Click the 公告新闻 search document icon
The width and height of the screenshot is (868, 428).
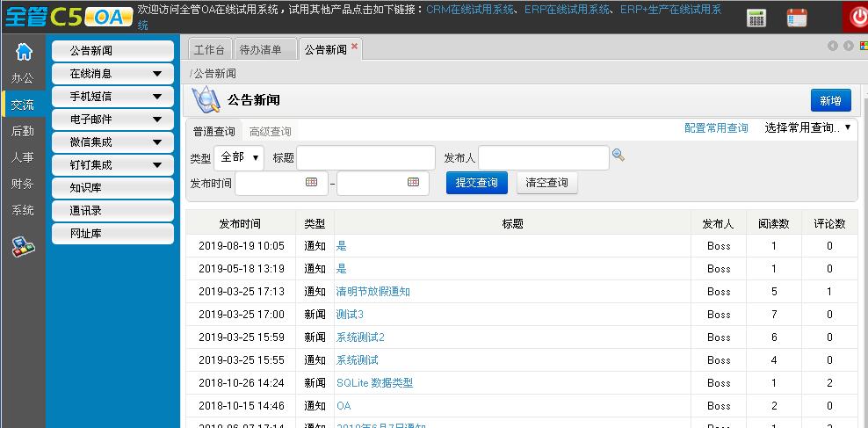[206, 99]
